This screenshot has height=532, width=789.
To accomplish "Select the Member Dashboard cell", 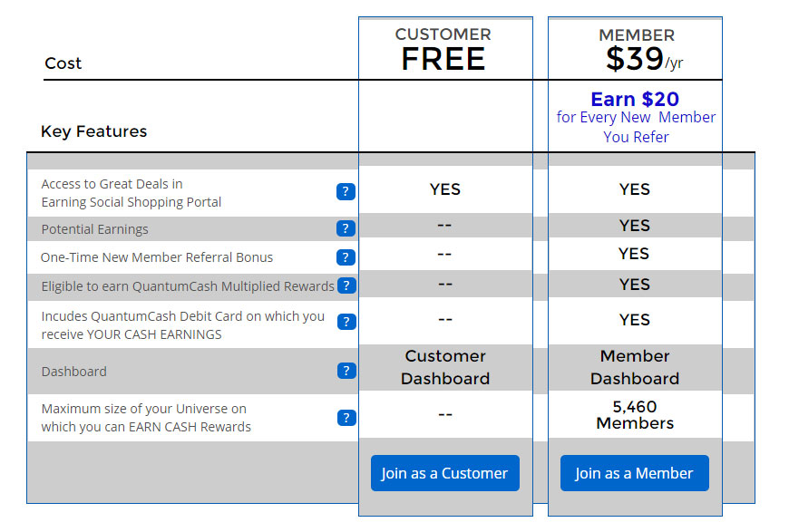I will pos(635,367).
